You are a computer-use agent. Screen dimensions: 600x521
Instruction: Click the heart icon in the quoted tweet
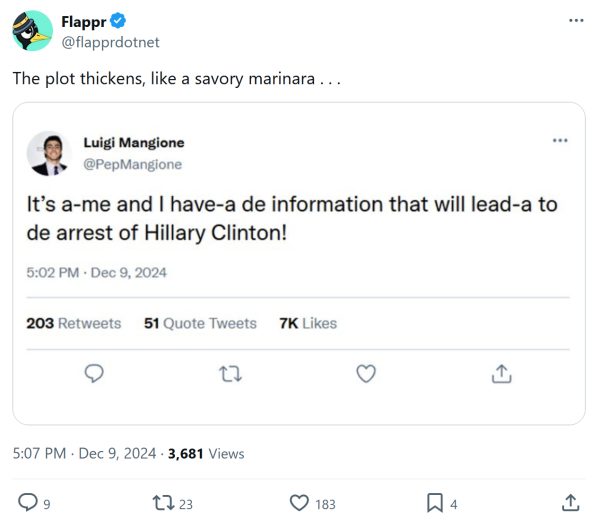[366, 373]
